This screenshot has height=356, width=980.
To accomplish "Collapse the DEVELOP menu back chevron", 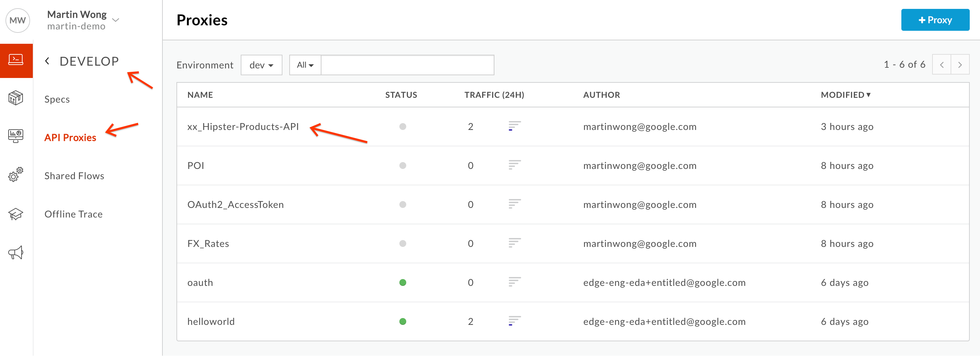I will (47, 61).
